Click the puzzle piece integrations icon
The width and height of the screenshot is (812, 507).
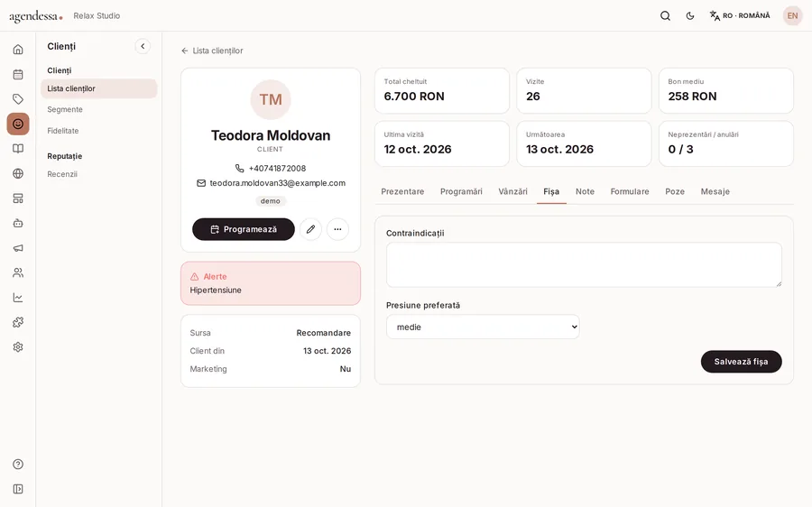18,322
